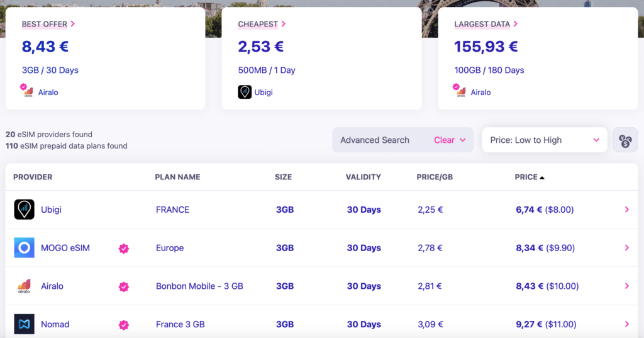
Task: Click the France 3 GB plan name
Action: pos(180,325)
